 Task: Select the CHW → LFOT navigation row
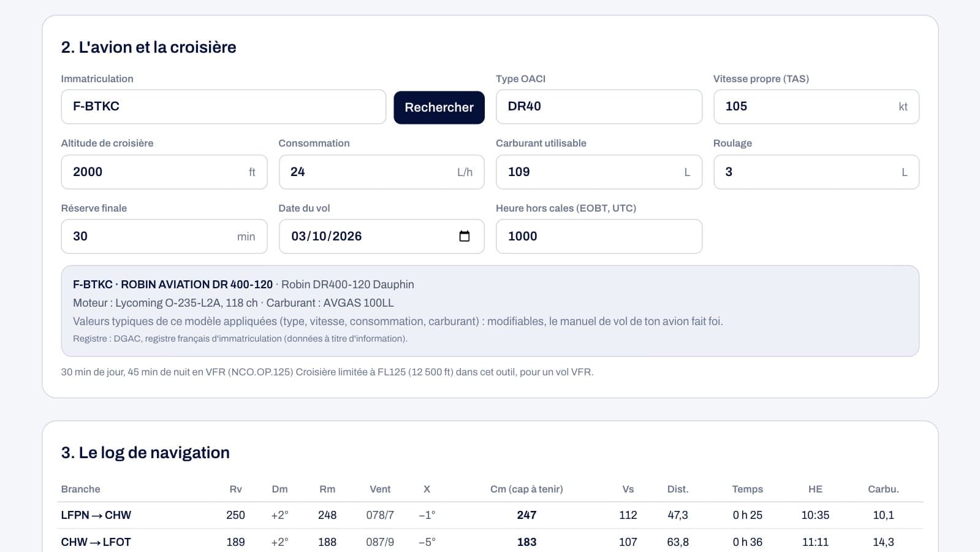[x=490, y=542]
